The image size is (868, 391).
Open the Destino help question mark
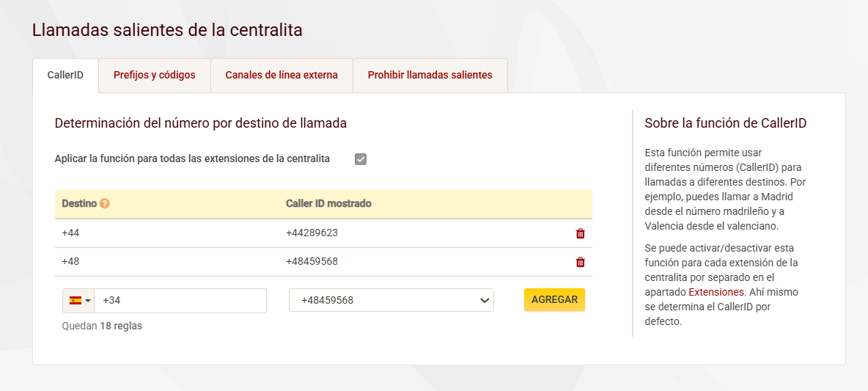(105, 203)
